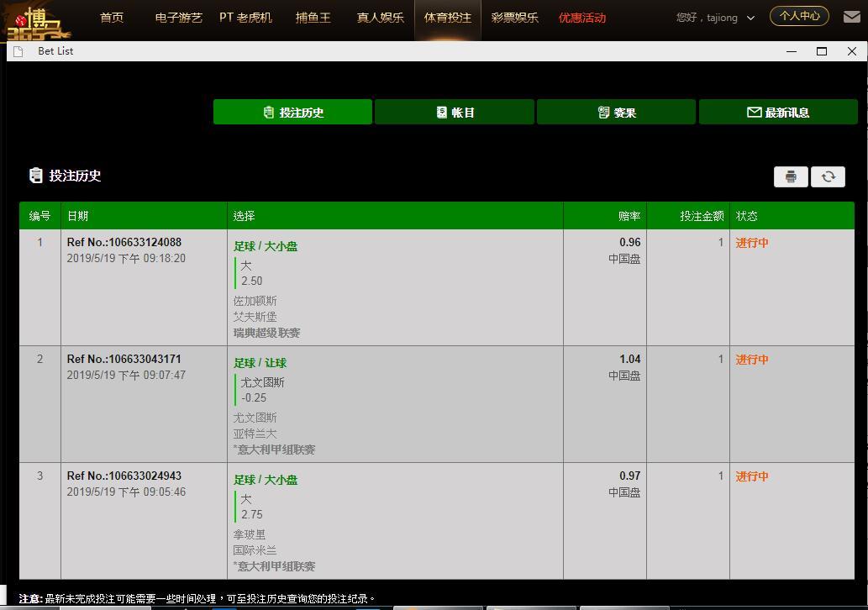The image size is (868, 610).
Task: Minimize the Bet List window
Action: (x=792, y=51)
